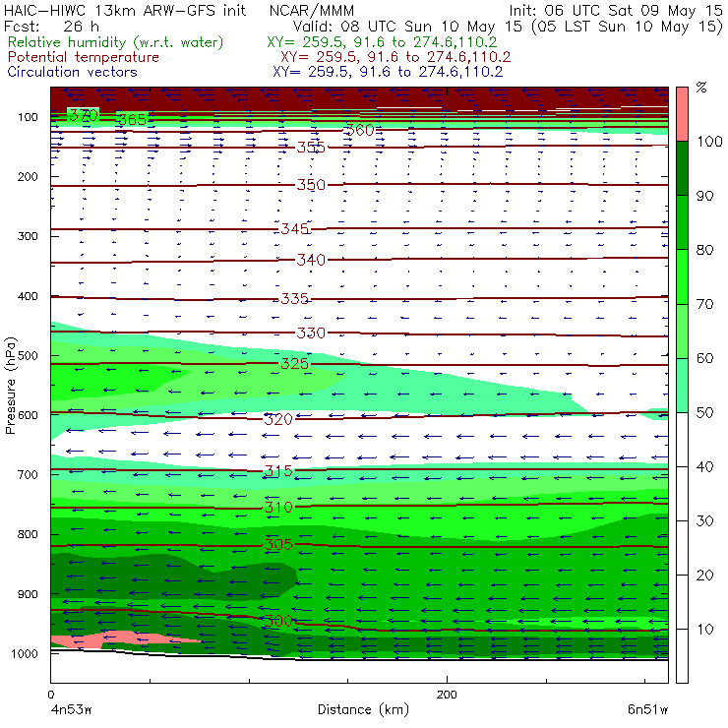Click the 'Pressure (hPa)' vertical axis title
Screen dimensions: 728x728
coord(11,386)
